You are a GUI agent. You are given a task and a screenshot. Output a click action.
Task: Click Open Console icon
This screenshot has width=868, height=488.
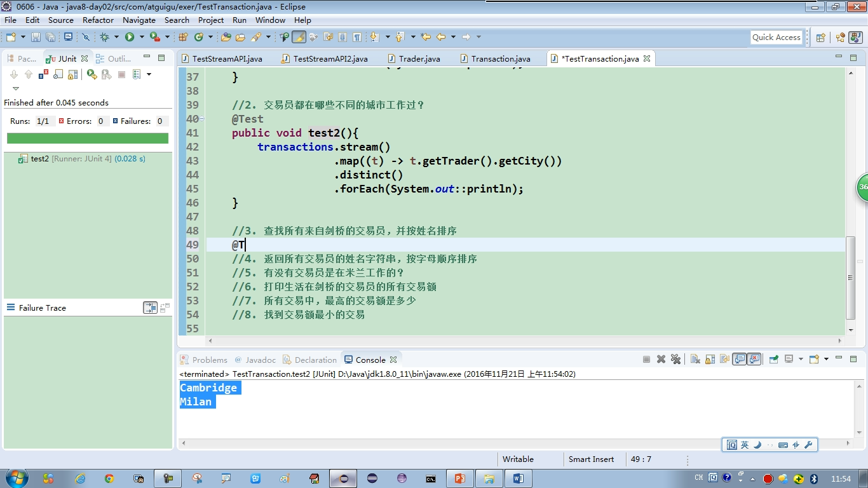pyautogui.click(x=814, y=360)
